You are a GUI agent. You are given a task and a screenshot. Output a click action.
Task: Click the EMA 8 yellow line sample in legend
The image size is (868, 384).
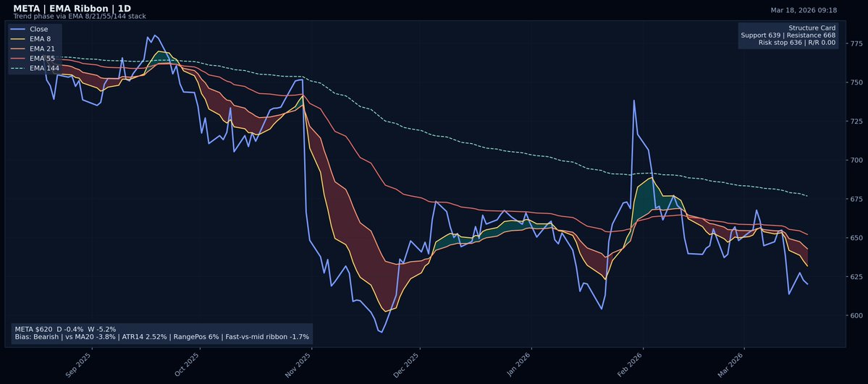[18, 39]
